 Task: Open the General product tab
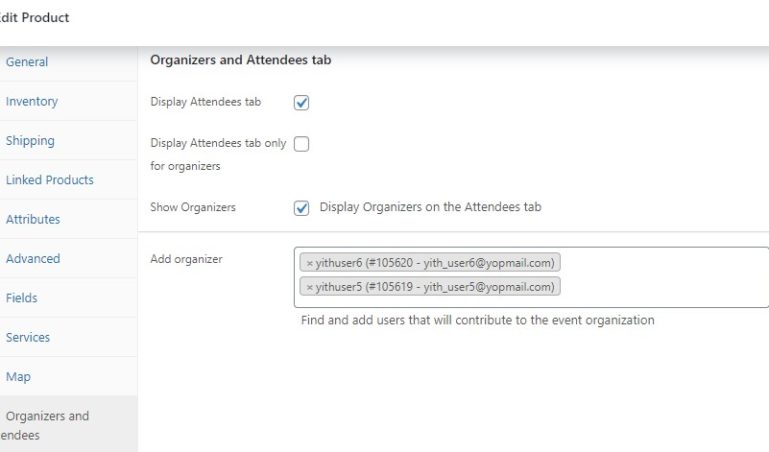[27, 62]
